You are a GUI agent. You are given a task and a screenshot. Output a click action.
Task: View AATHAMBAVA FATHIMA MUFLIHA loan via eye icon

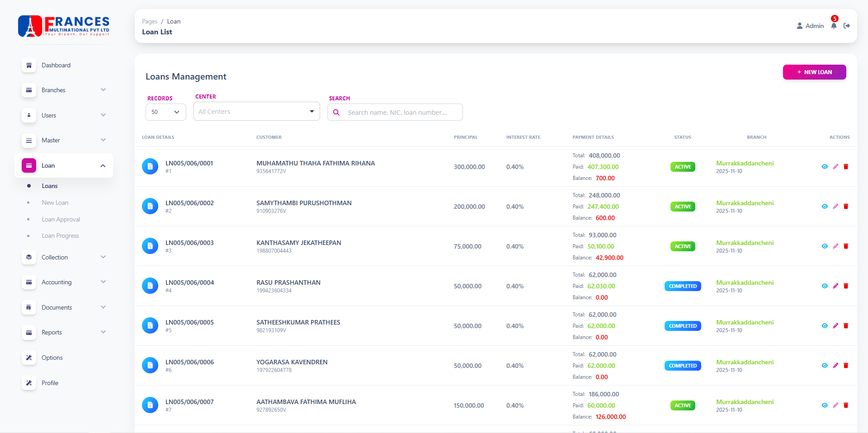825,405
